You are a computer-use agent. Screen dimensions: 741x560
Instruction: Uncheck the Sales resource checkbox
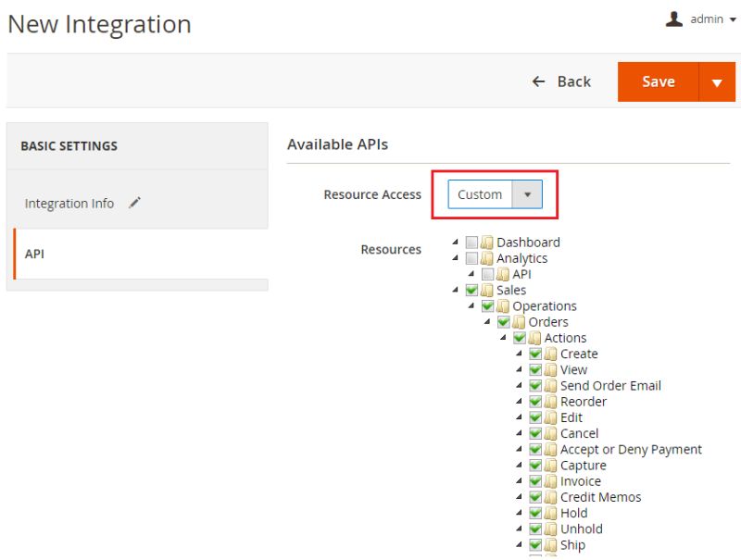pyautogui.click(x=471, y=290)
